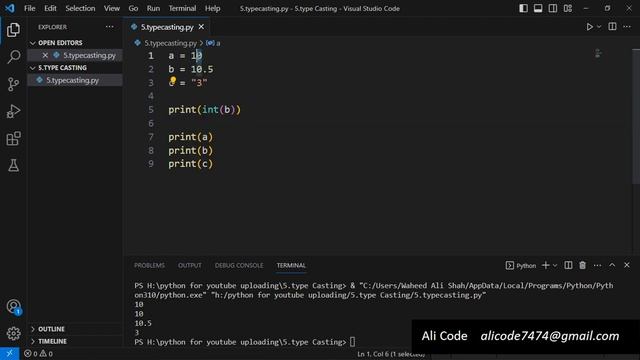Open the Run and Debug view
Screen dimensions: 640x360
coord(13,111)
